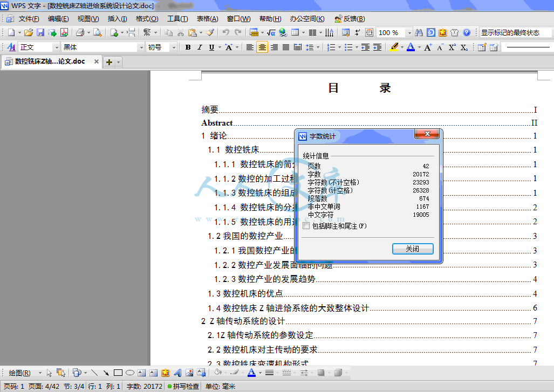The image size is (554, 392).
Task: Insert horizontal text box
Action: click(142, 373)
